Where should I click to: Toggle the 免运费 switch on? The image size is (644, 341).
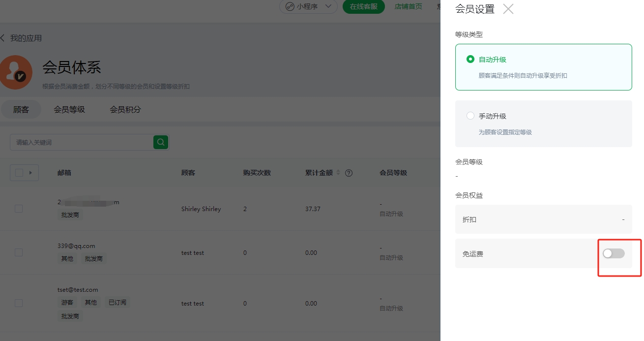614,253
